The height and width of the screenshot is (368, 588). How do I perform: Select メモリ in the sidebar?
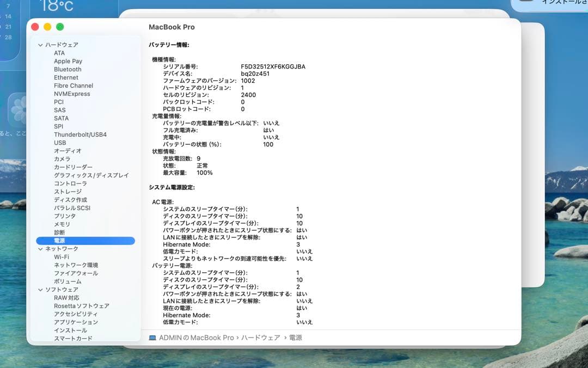point(62,225)
